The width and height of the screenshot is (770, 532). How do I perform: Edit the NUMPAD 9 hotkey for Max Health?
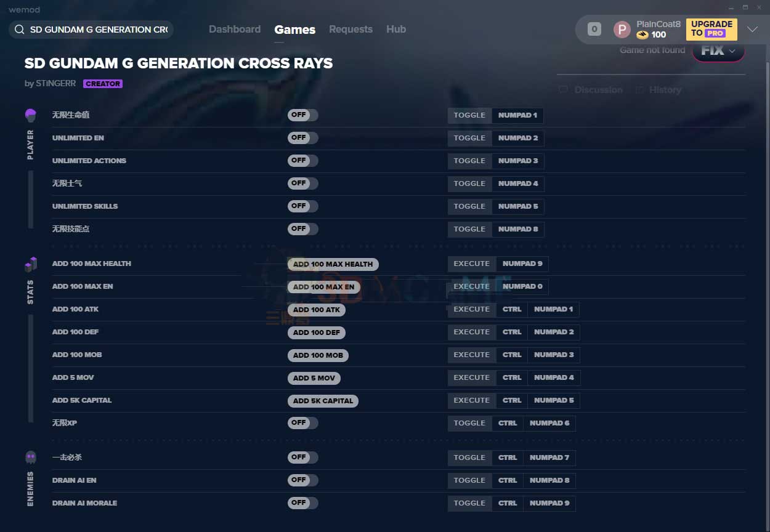522,264
